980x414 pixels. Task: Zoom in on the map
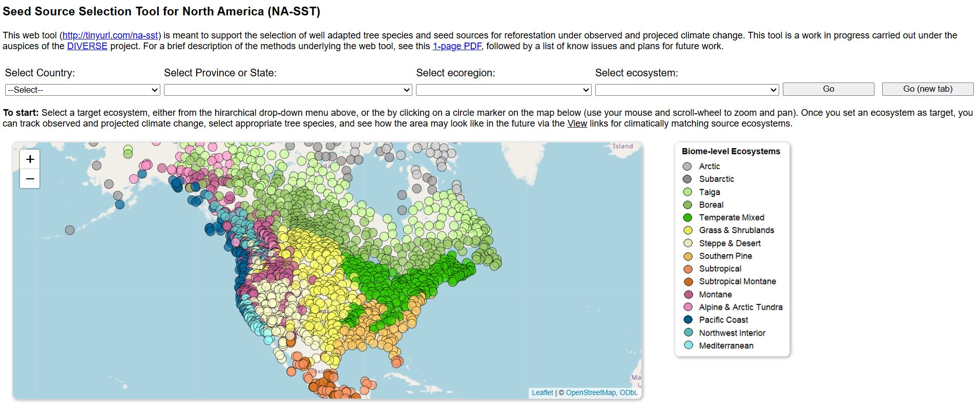30,159
